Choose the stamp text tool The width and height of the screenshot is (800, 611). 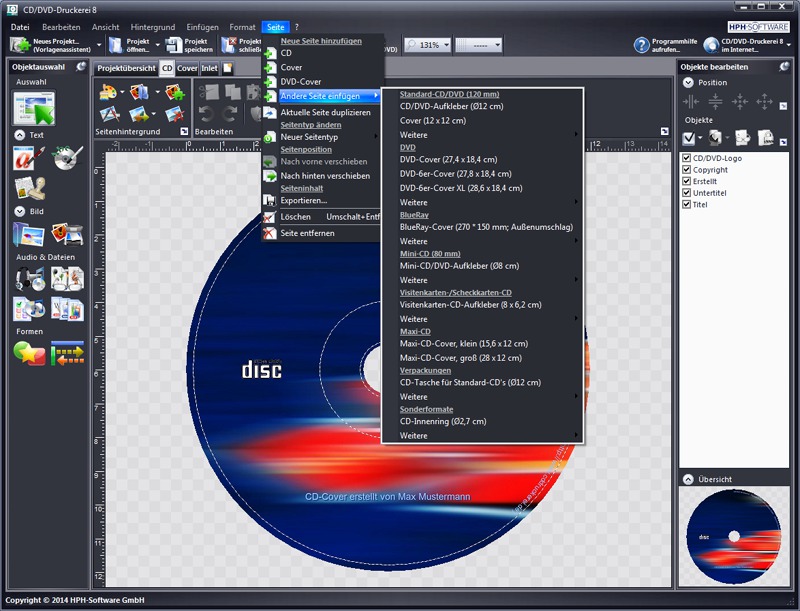tap(30, 188)
